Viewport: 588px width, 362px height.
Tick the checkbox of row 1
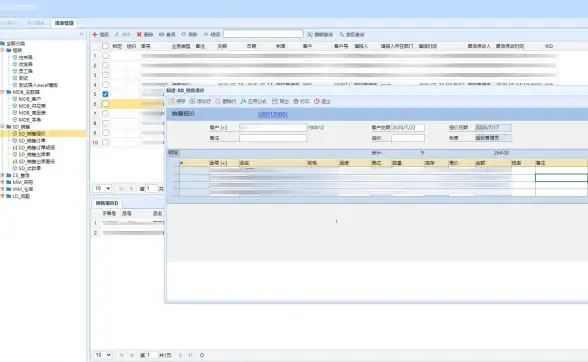[105, 56]
